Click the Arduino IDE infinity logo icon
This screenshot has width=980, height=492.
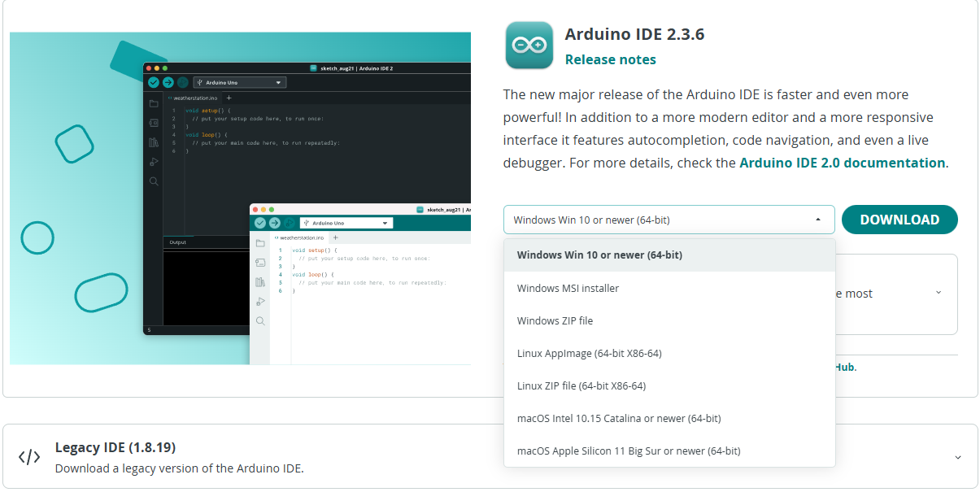pos(529,45)
